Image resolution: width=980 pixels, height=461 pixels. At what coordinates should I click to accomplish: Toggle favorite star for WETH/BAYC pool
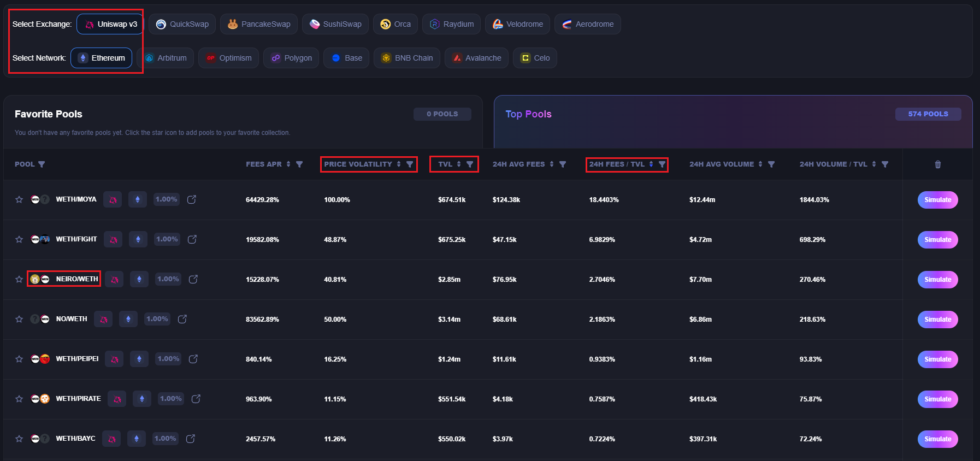tap(19, 439)
